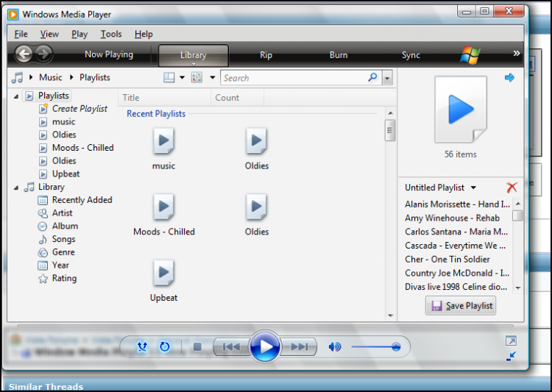Image resolution: width=552 pixels, height=392 pixels.
Task: Toggle shuffle mode
Action: 142,347
